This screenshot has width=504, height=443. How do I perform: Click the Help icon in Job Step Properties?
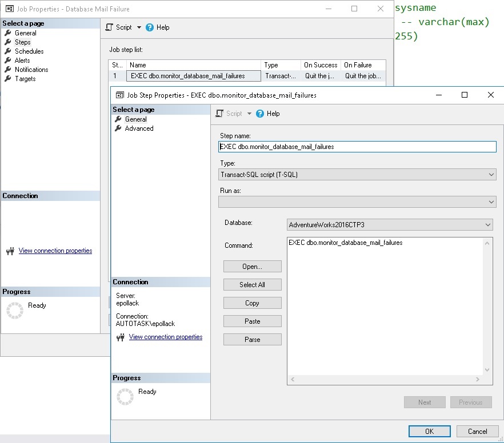click(260, 114)
